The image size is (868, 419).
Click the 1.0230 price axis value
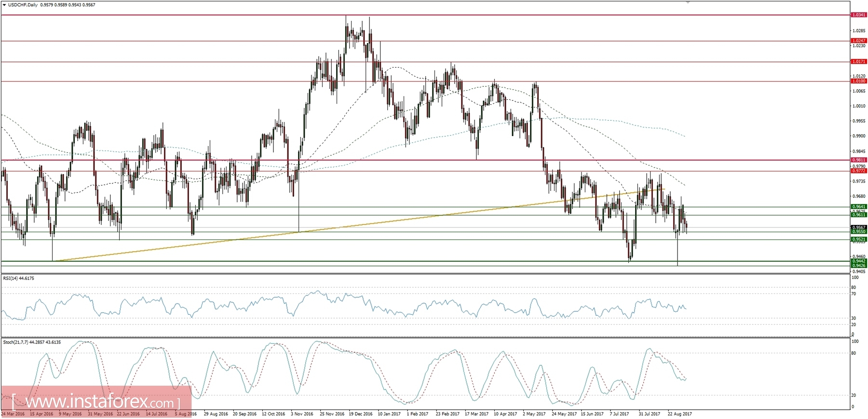[x=859, y=46]
